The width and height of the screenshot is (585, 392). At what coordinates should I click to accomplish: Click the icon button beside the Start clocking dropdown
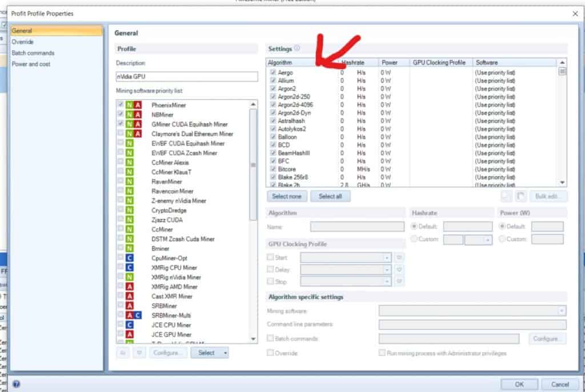point(399,257)
